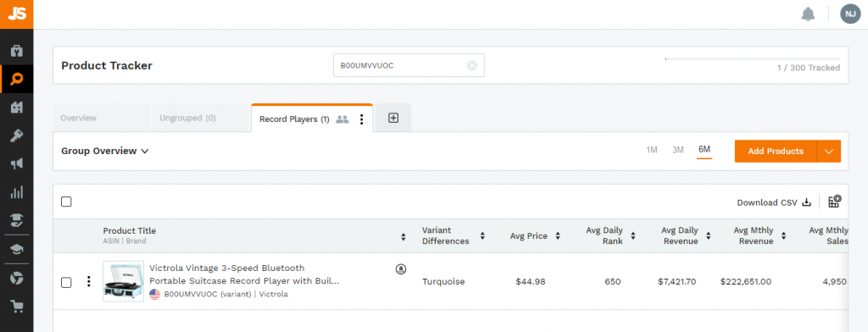This screenshot has height=332, width=868.
Task: Open the NJ user avatar menu
Action: pyautogui.click(x=850, y=14)
